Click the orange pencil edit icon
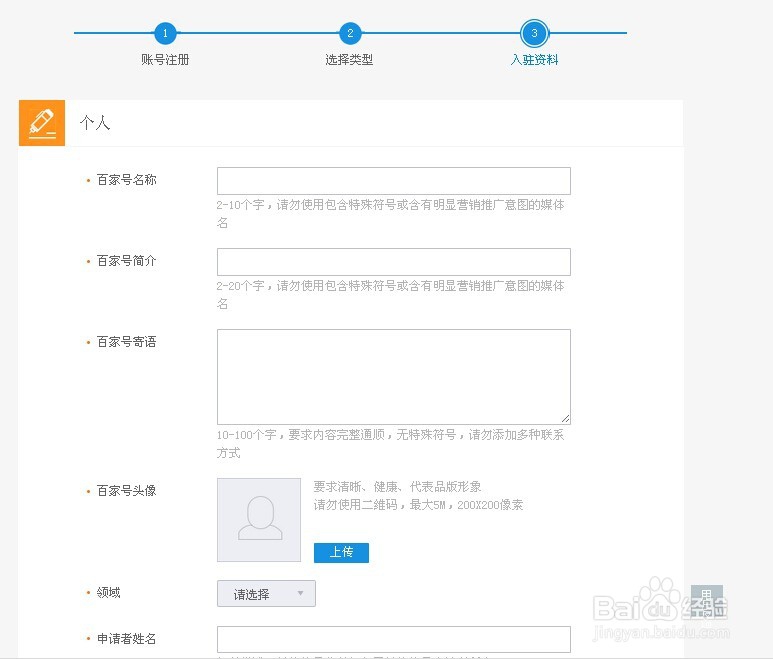The height and width of the screenshot is (659, 773). (x=42, y=123)
